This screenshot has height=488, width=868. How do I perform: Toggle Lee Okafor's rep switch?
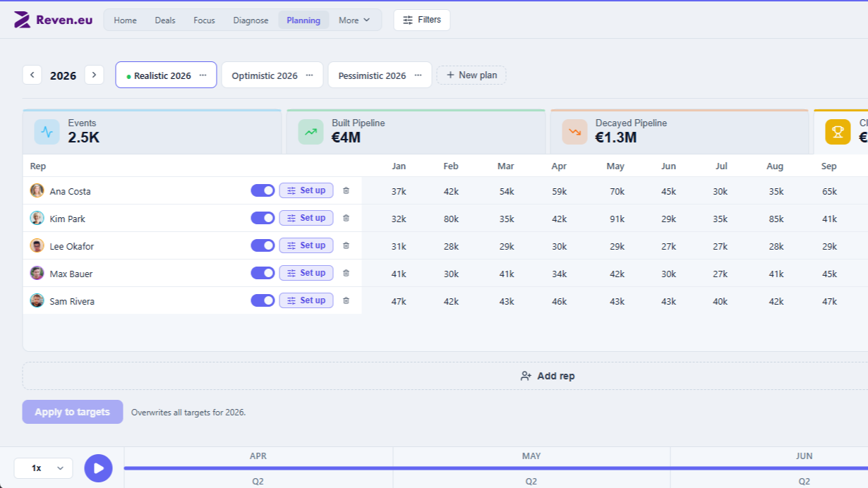(263, 245)
